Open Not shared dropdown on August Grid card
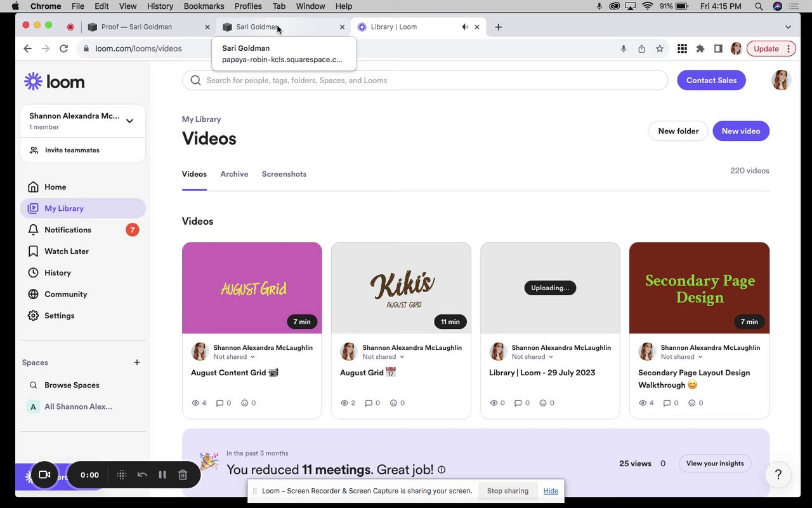This screenshot has width=812, height=508. (383, 357)
